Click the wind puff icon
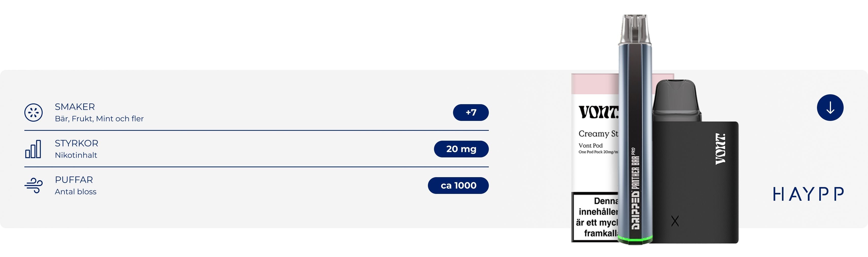The image size is (868, 257). (x=33, y=185)
